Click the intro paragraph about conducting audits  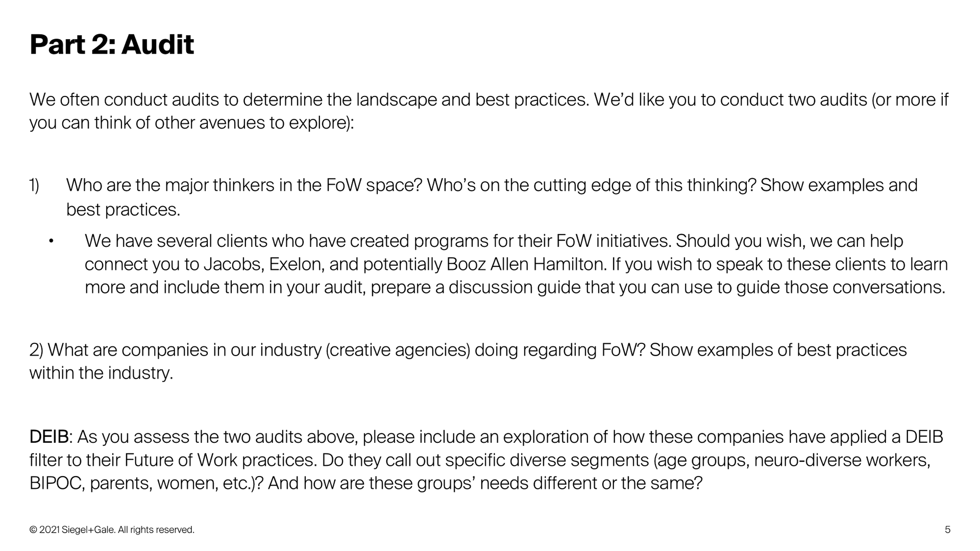488,99
